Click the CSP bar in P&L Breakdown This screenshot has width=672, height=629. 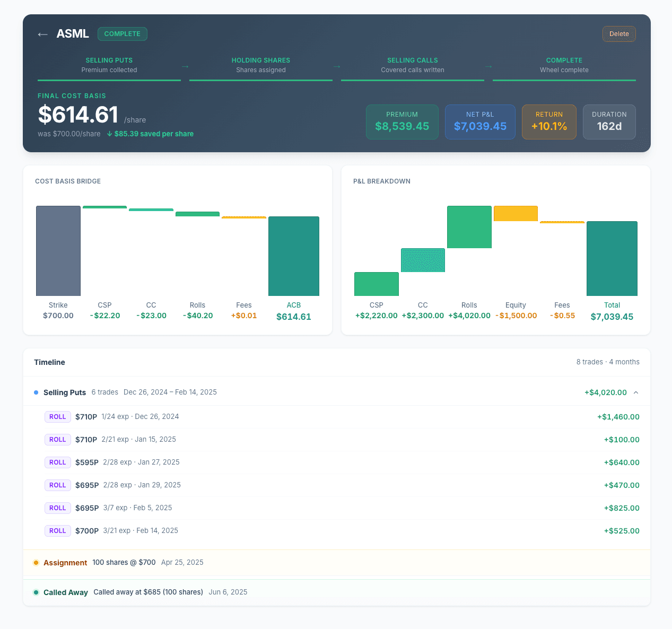click(377, 284)
